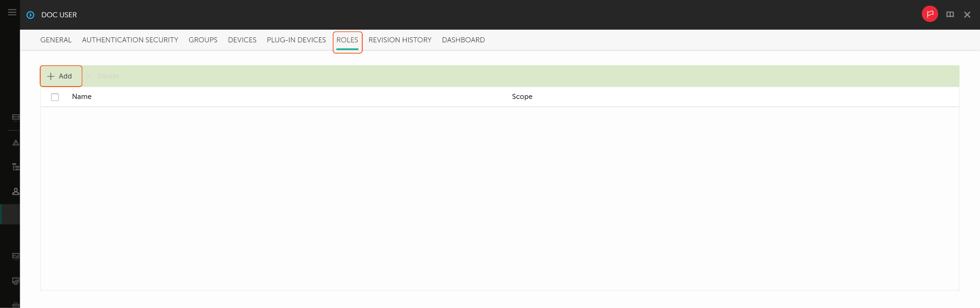Image resolution: width=980 pixels, height=308 pixels.
Task: Go to the Groups tab
Action: click(203, 40)
